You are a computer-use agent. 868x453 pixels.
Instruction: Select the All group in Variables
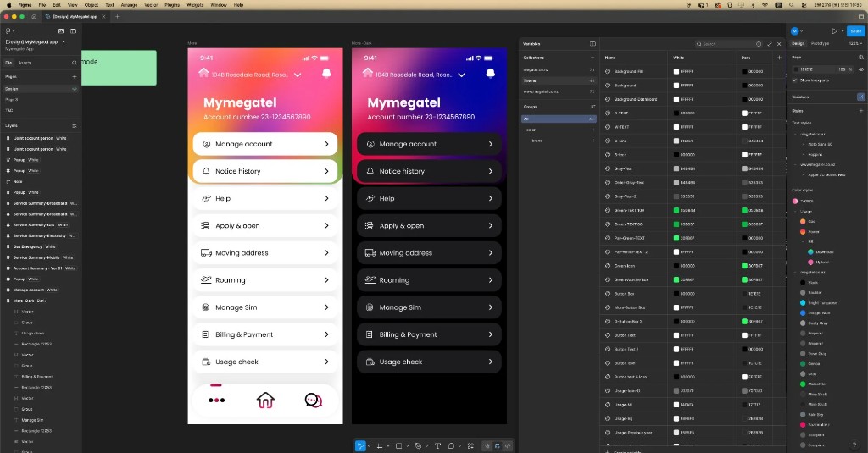click(x=559, y=119)
